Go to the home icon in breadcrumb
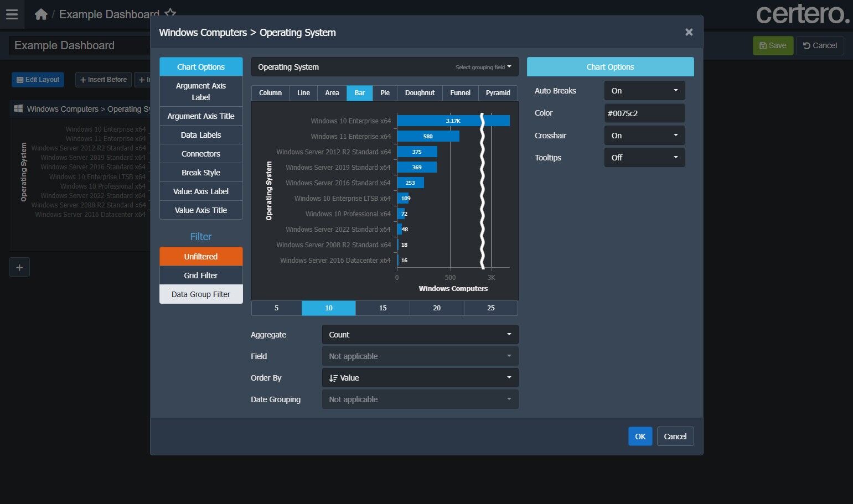 [41, 14]
